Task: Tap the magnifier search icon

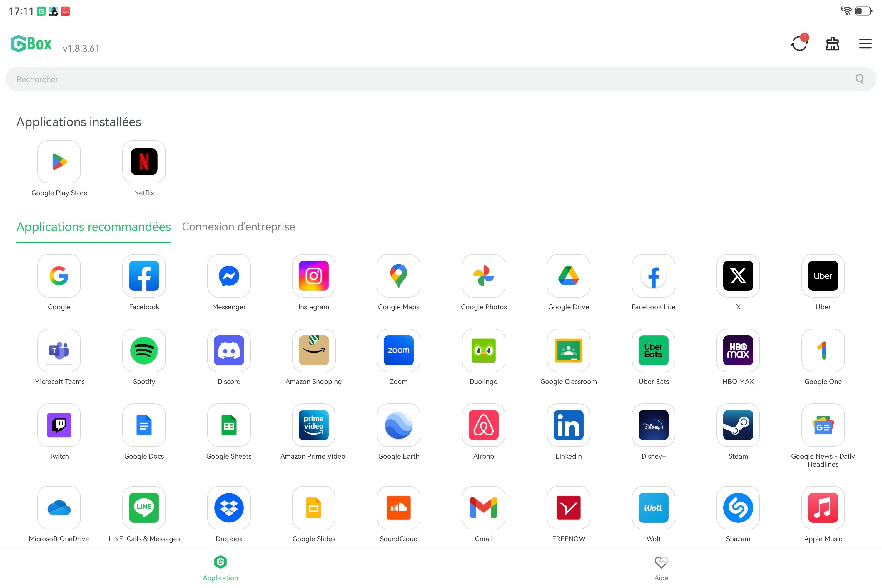Action: (859, 79)
